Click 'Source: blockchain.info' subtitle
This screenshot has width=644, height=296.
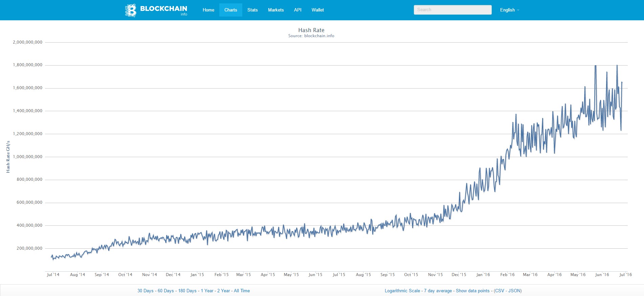(311, 36)
